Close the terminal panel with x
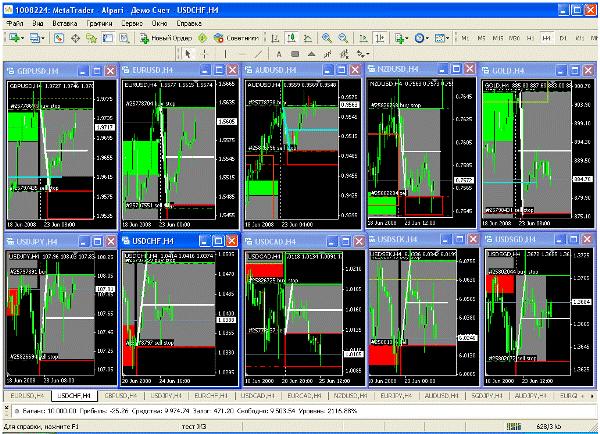600x434 pixels. click(6, 407)
